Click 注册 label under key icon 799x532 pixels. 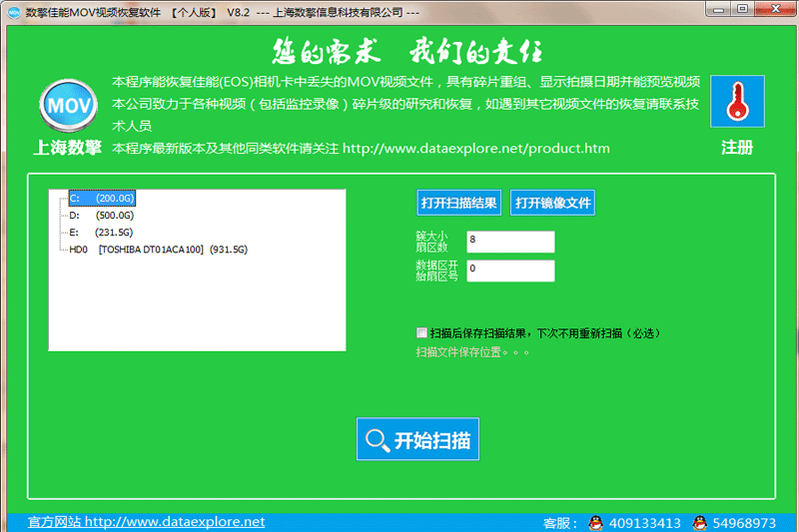pos(737,148)
